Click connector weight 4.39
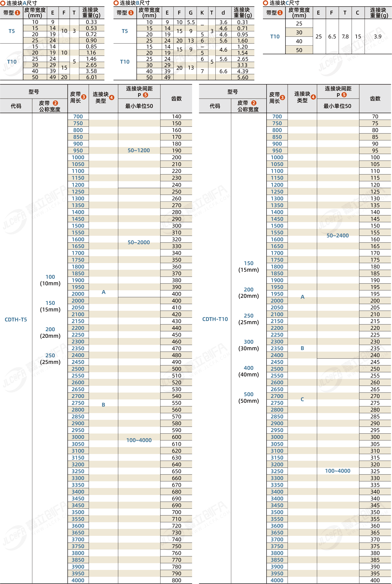Viewport: 392px width, 584px height. pos(242,71)
